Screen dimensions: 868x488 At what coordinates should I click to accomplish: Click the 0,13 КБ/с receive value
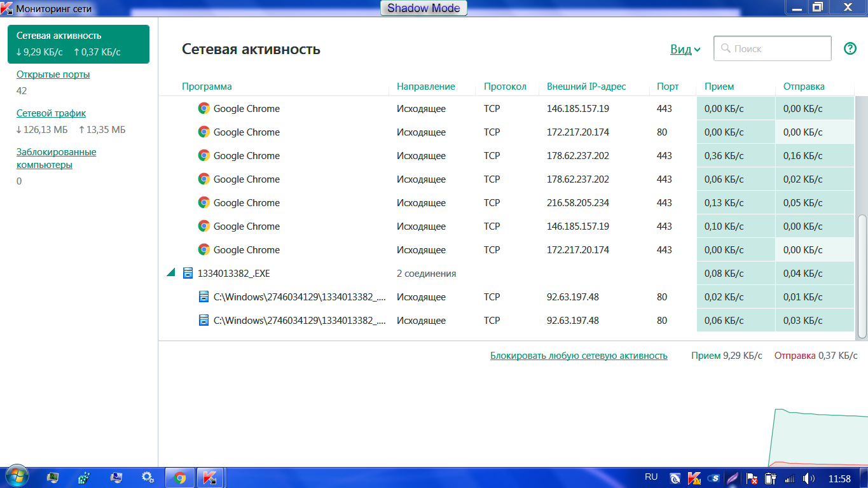pyautogui.click(x=724, y=203)
